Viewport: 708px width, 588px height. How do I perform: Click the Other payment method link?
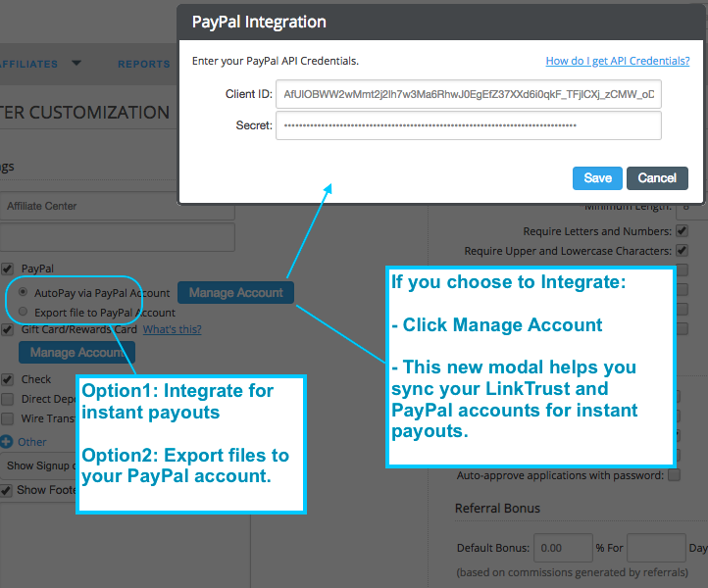[32, 442]
